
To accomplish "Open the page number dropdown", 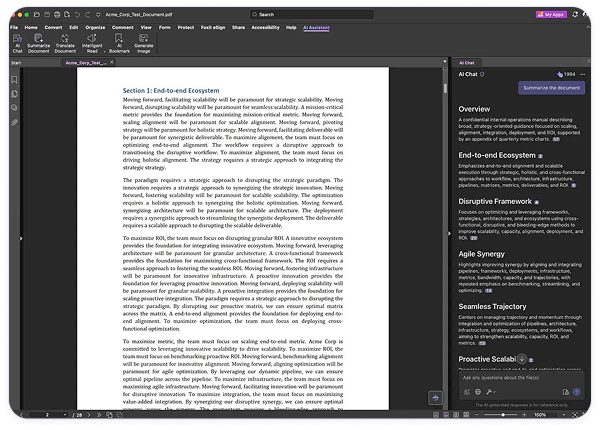I will point(65,415).
